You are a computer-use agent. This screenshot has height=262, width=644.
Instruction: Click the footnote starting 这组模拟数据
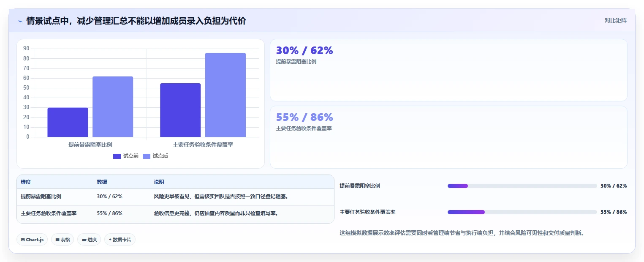(462, 233)
